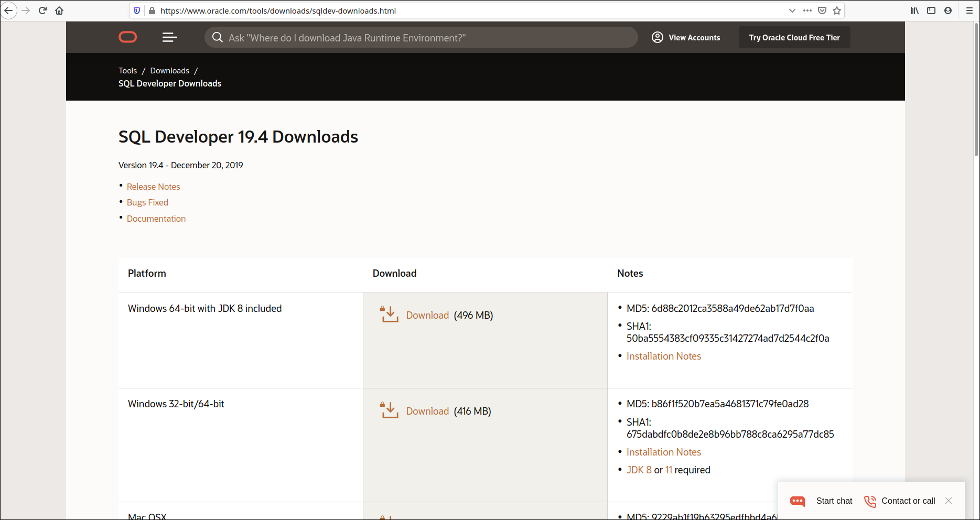Click the Save to Pocket icon

pyautogui.click(x=822, y=10)
